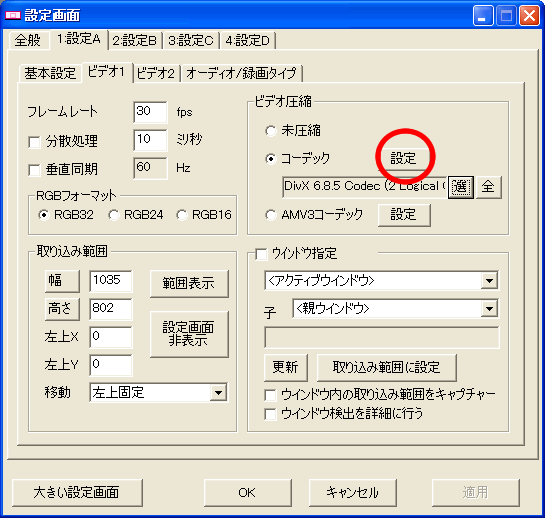Screen dimensions: 545x518
Task: Click the 適用 button
Action: pyautogui.click(x=476, y=493)
